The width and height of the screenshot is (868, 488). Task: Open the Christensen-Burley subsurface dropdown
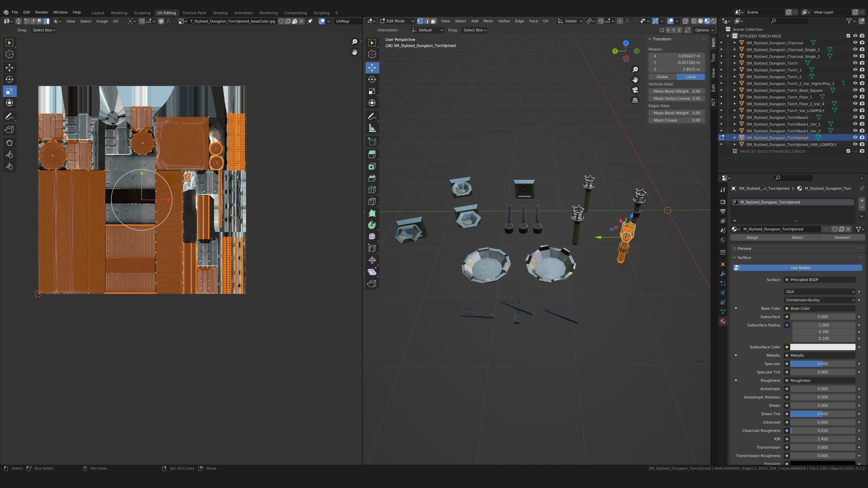click(820, 300)
